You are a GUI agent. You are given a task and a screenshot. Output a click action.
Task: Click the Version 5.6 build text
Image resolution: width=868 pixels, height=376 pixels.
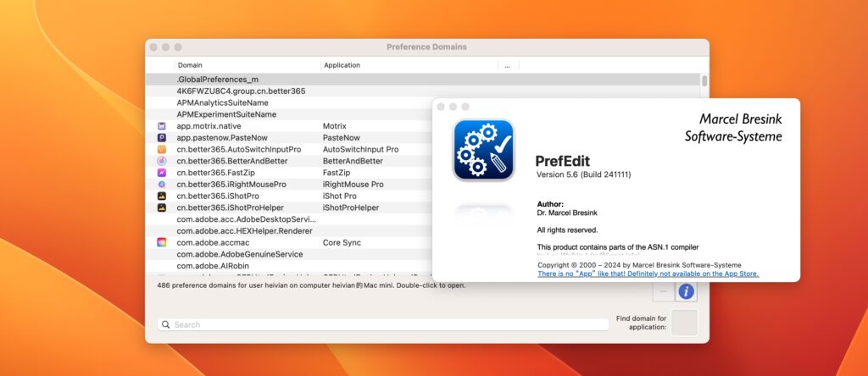(583, 174)
